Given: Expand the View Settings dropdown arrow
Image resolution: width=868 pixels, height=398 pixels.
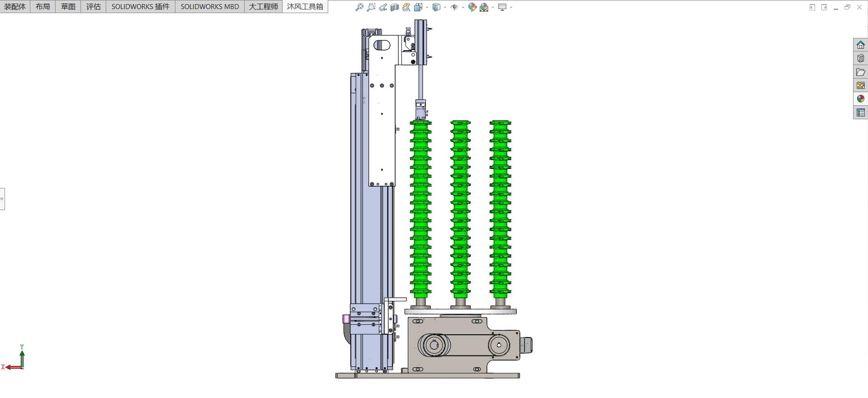Looking at the screenshot, I should tap(511, 7).
